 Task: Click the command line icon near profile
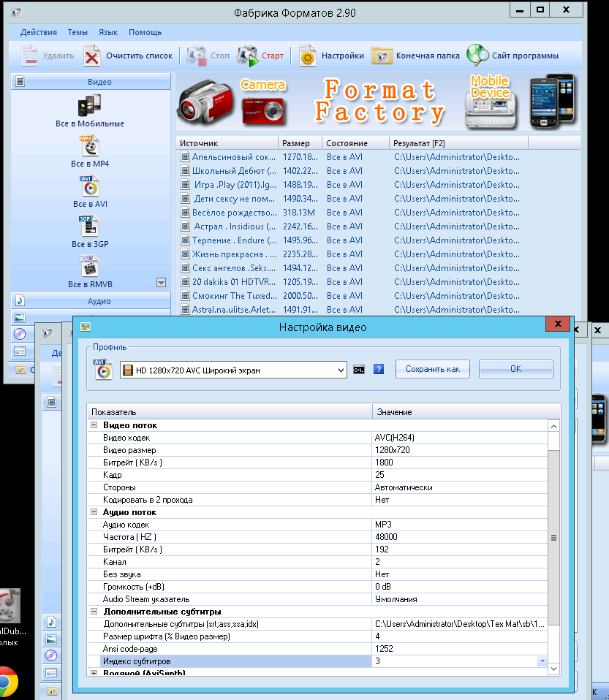tap(359, 370)
